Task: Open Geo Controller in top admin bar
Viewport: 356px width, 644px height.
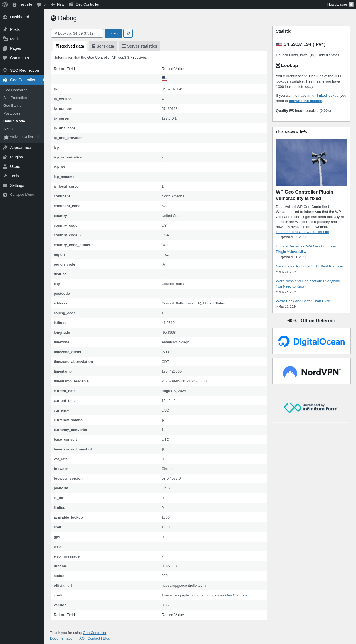Action: point(84,4)
